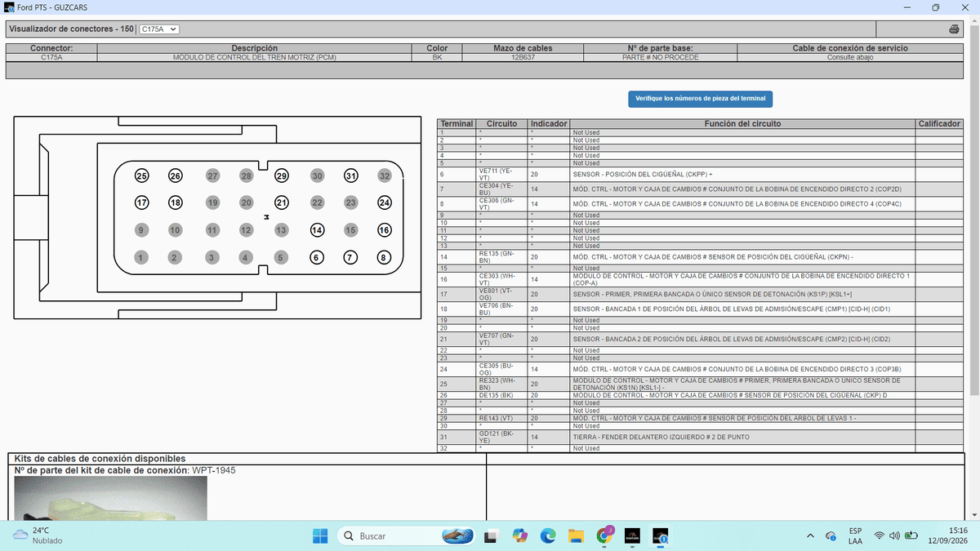The image size is (980, 551).
Task: Select connector pin 26 in the diagram
Action: (175, 176)
